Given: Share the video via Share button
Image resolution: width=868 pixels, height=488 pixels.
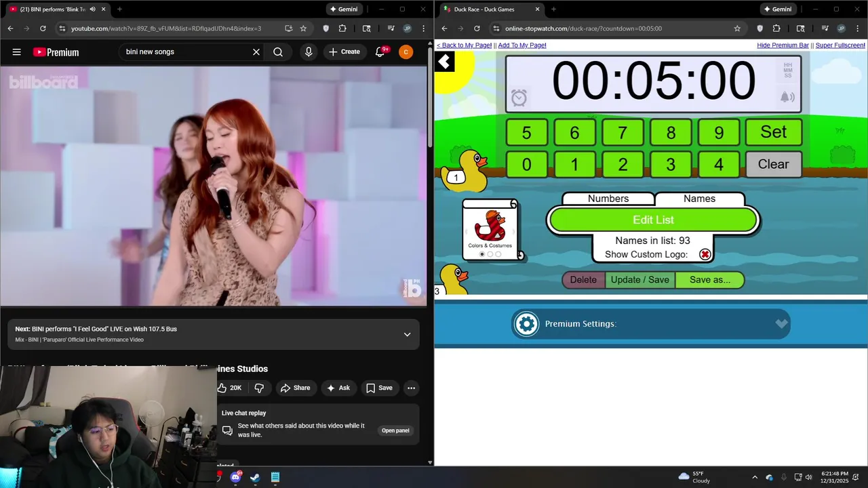Looking at the screenshot, I should coord(295,388).
